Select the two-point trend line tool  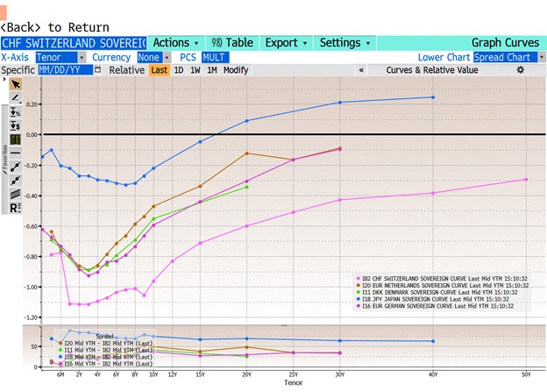(x=16, y=167)
